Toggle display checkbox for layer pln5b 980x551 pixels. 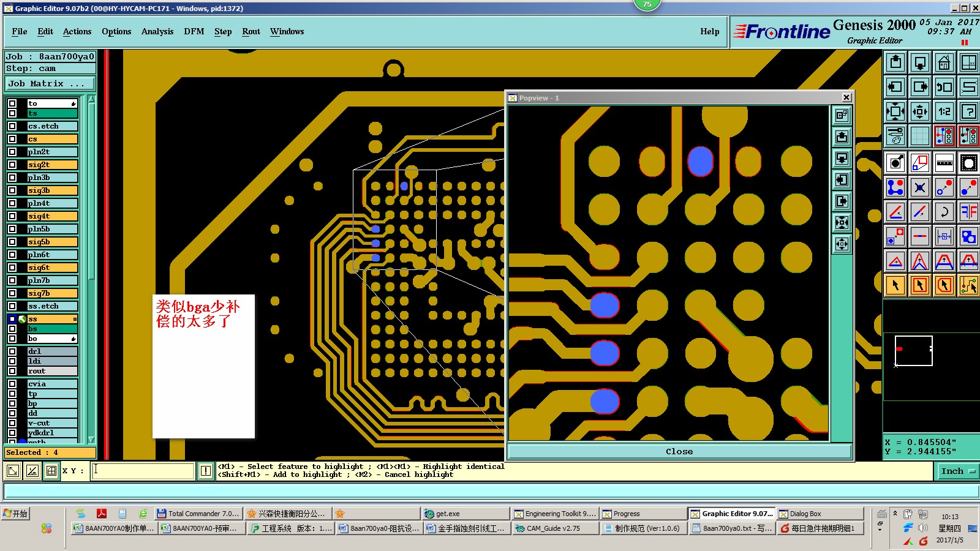pos(12,229)
